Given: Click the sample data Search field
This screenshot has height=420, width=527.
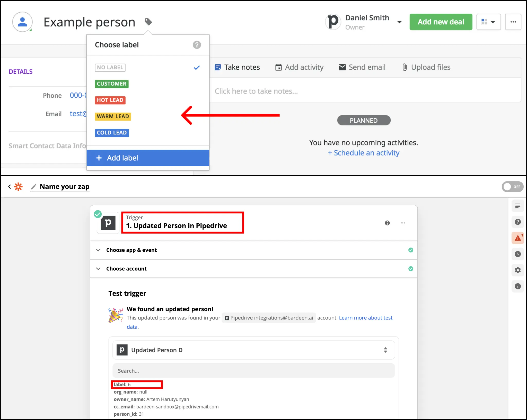Looking at the screenshot, I should 253,371.
